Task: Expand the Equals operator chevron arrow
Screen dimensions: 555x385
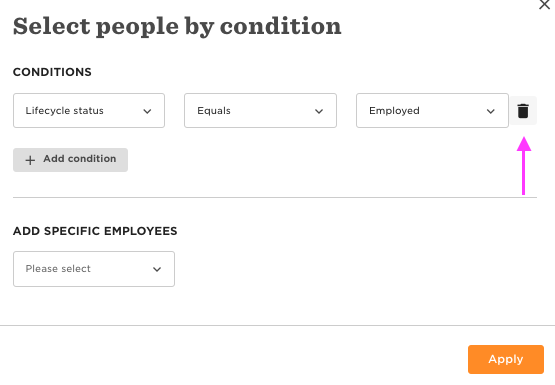Action: coord(319,111)
